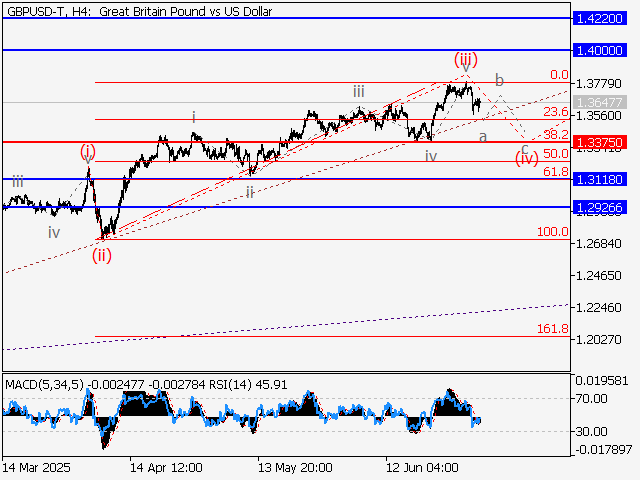The image size is (640, 480).
Task: Select the 1.29266 blue price label
Action: click(600, 207)
